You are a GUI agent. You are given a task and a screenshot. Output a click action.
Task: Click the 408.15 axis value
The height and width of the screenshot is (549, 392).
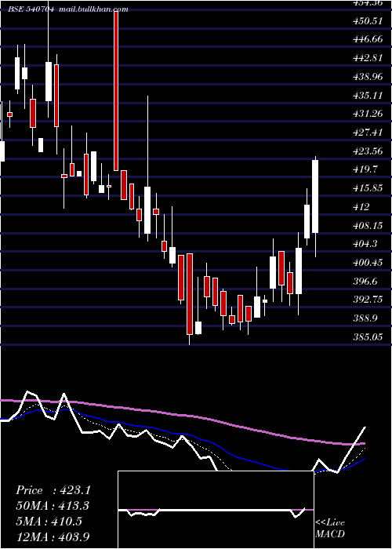point(367,226)
